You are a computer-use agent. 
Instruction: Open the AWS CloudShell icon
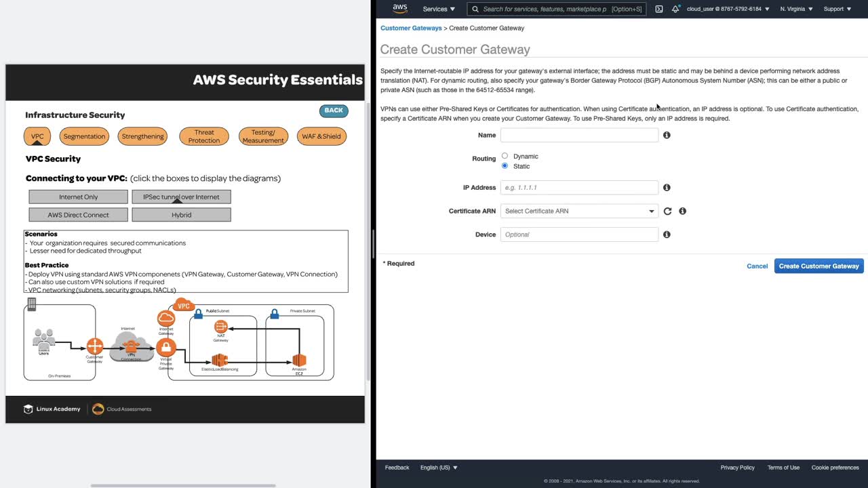point(659,9)
